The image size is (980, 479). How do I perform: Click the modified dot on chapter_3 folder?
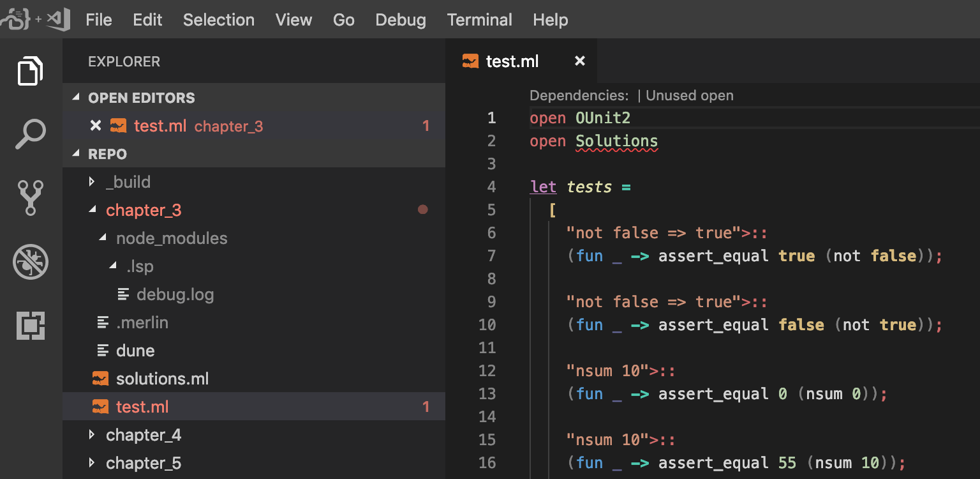pos(422,209)
